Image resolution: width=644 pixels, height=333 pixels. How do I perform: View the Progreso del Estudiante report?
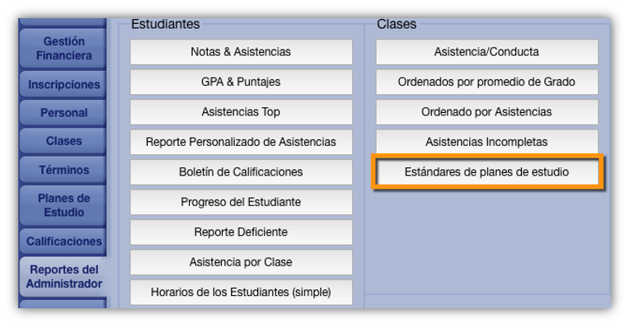point(241,202)
